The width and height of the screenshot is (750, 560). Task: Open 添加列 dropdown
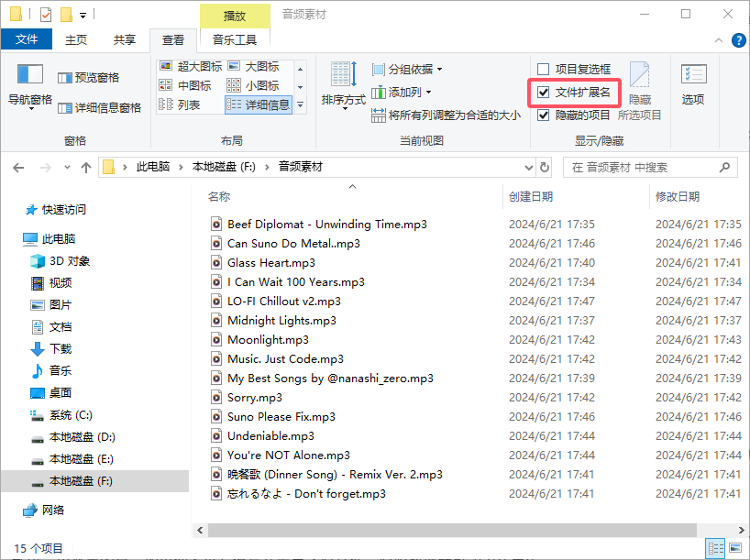coord(402,92)
